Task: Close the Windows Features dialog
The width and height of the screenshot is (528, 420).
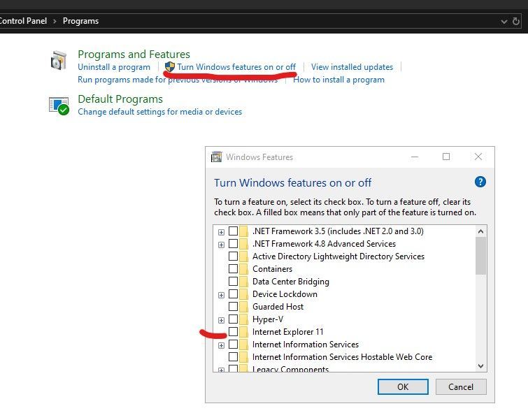Action: (x=478, y=157)
